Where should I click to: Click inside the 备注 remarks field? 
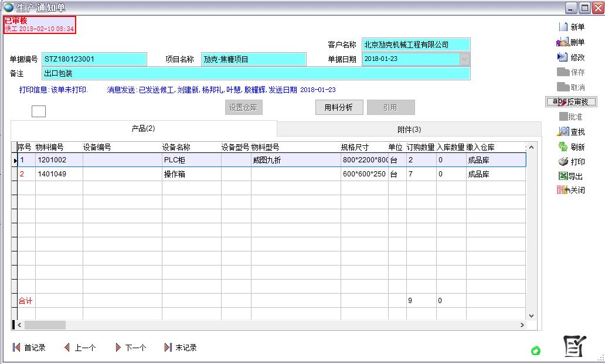[234, 73]
